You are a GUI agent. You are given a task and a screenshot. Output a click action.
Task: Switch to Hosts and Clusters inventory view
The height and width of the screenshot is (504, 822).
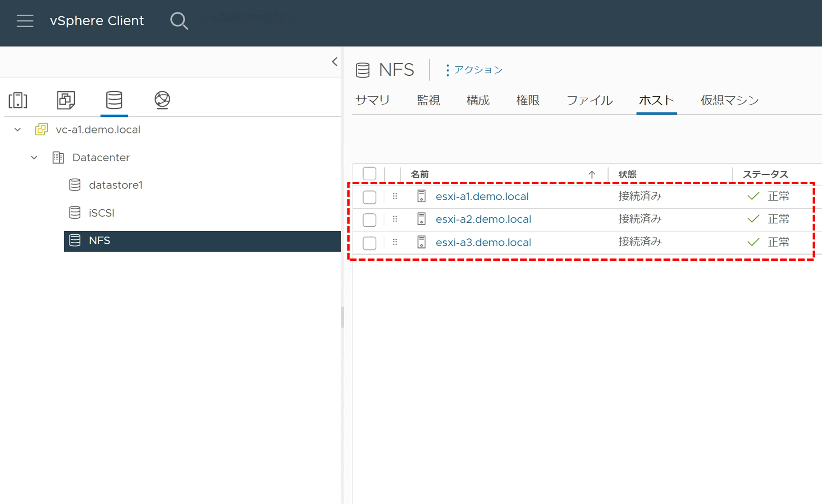pos(18,100)
